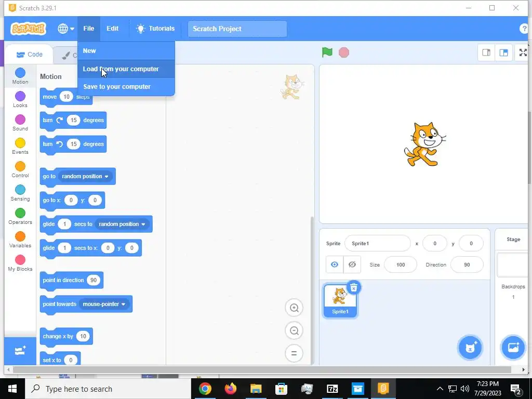Click the Add Extension button
Image resolution: width=532 pixels, height=399 pixels.
click(x=20, y=351)
